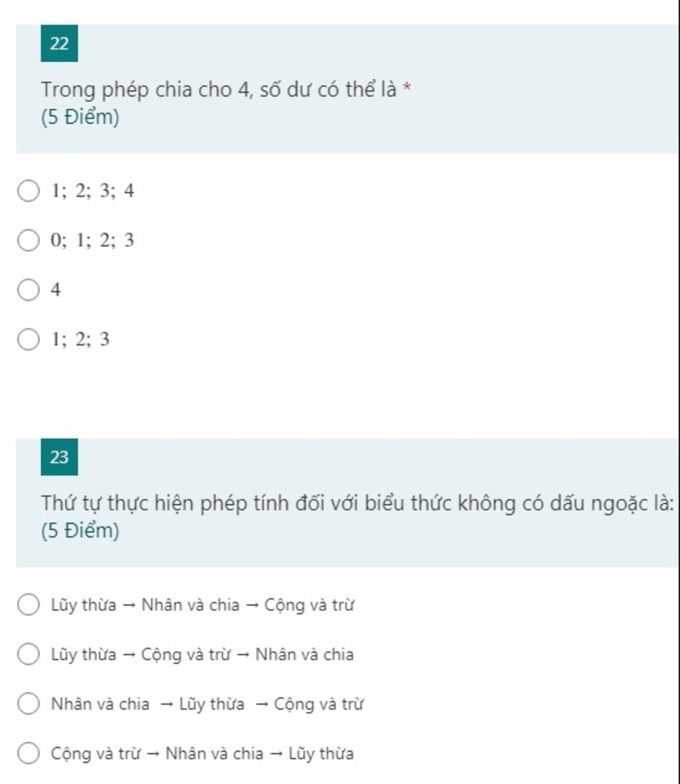Select Lũy thừa → Nhân và chia → Cộng và trừ

pos(28,605)
